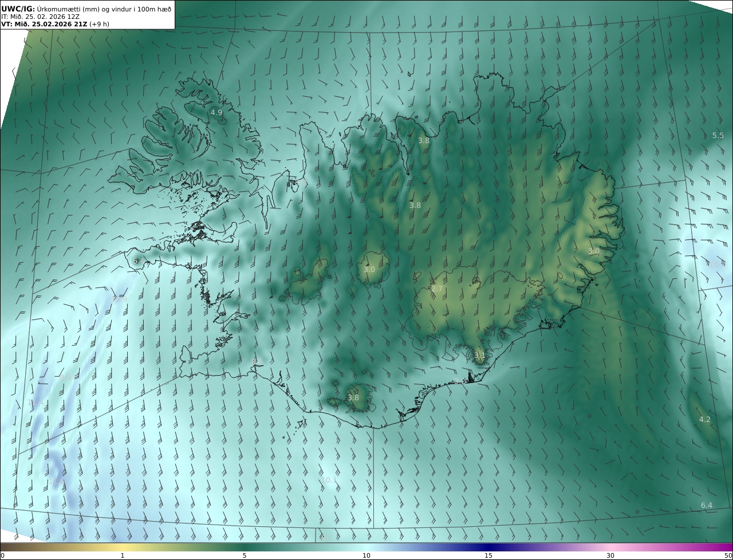The width and height of the screenshot is (733, 560).
Task: Click the 2.7 precipitation value label
Action: [437, 289]
